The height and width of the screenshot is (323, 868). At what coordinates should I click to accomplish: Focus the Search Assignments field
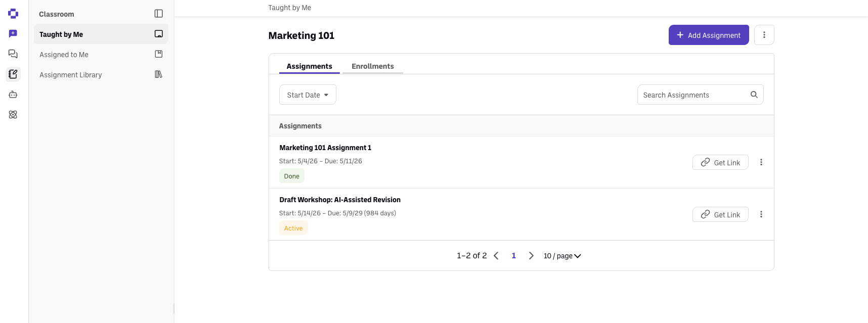700,95
